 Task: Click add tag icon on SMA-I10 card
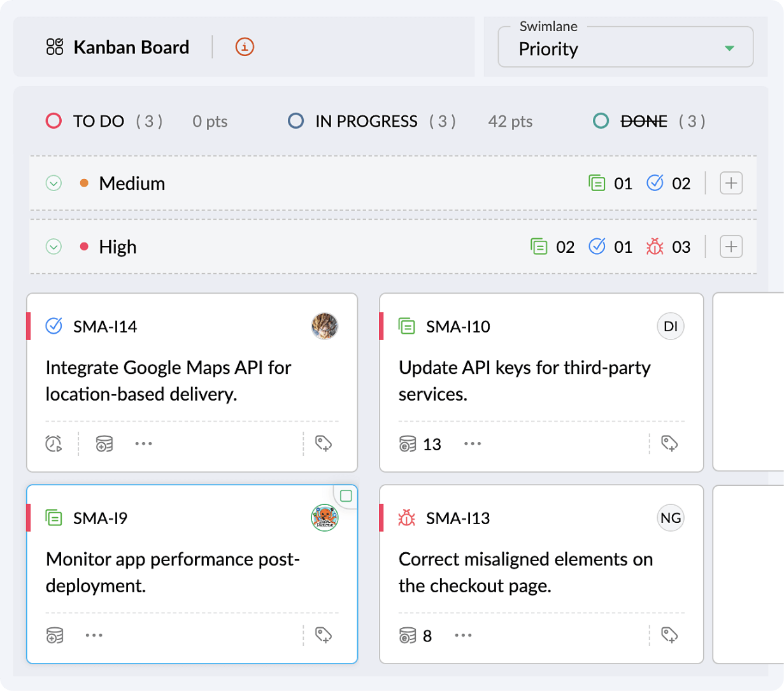click(x=669, y=443)
